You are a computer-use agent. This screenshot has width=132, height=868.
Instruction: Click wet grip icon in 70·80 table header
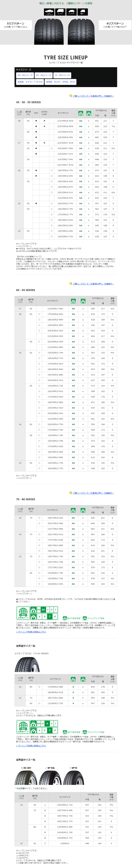[83, 510]
